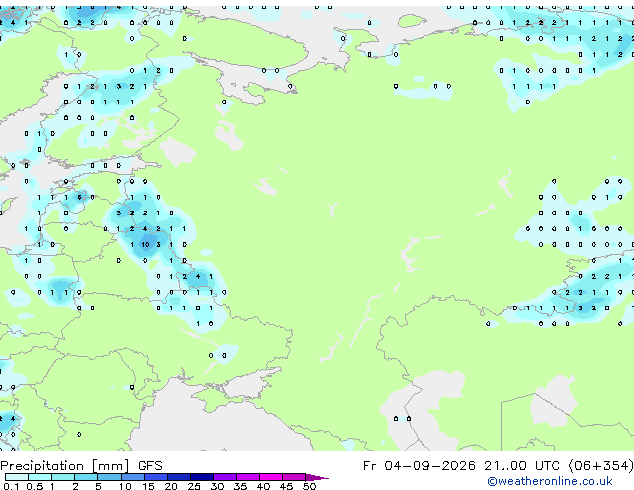This screenshot has height=490, width=634.
Task: Click the legend scale label "0.1"
Action: click(11, 486)
